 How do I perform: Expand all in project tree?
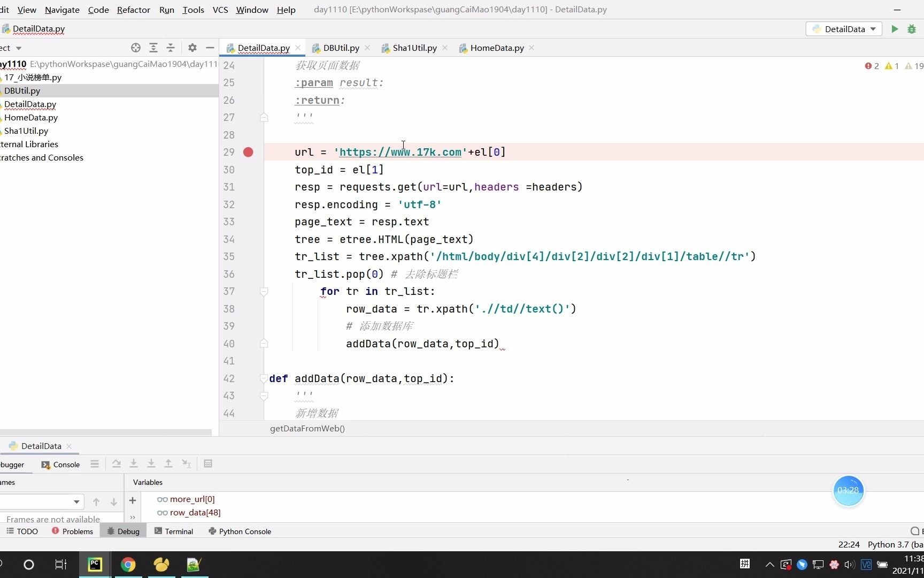click(153, 48)
